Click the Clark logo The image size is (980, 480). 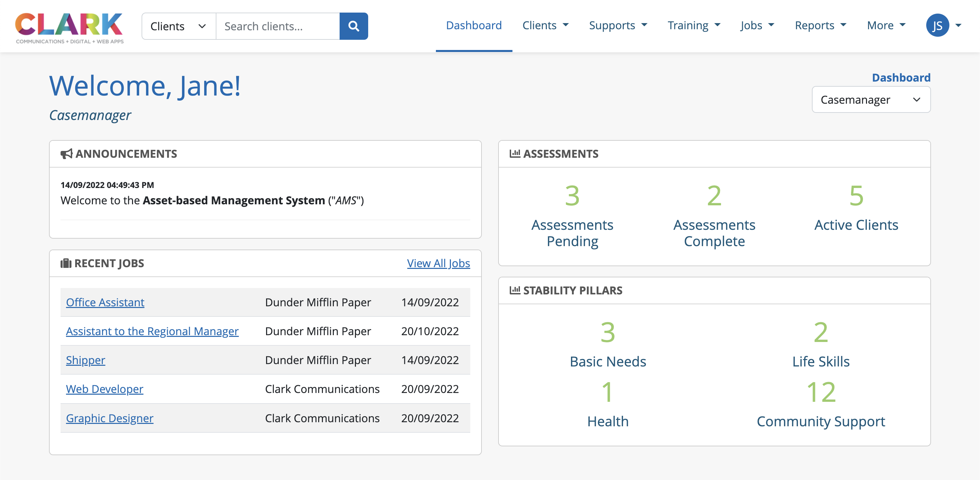(69, 28)
